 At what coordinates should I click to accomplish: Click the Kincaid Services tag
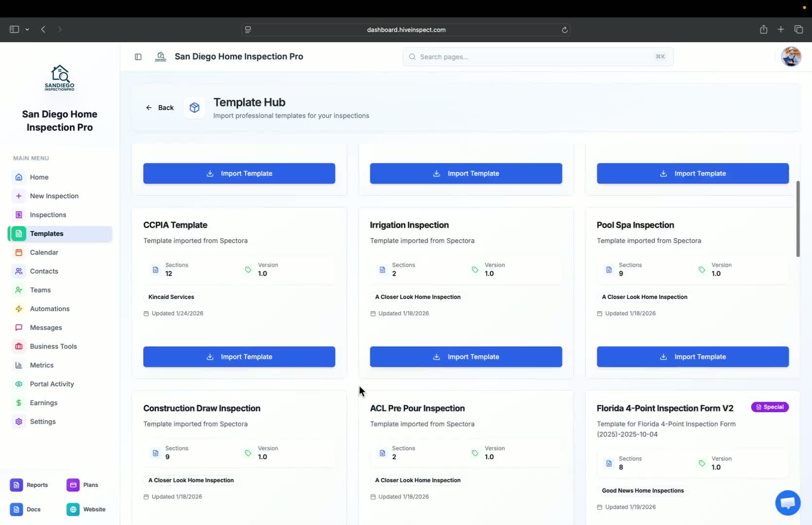tap(171, 297)
